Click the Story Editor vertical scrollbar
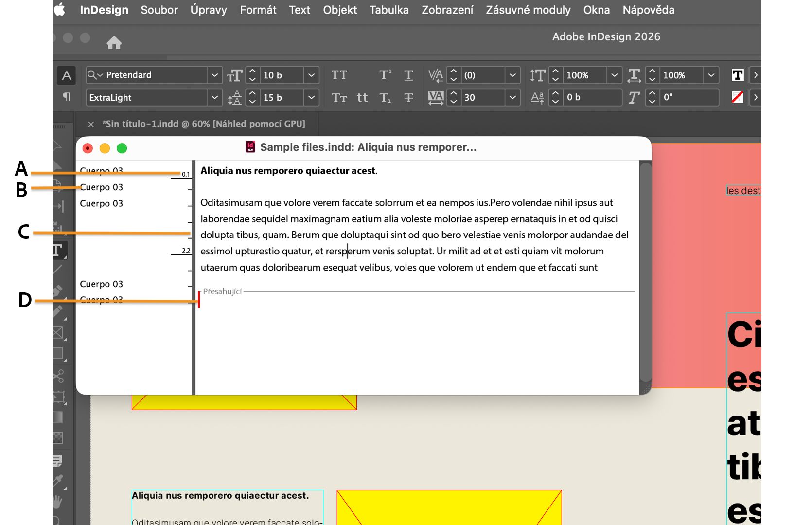The width and height of the screenshot is (812, 525). 645,272
